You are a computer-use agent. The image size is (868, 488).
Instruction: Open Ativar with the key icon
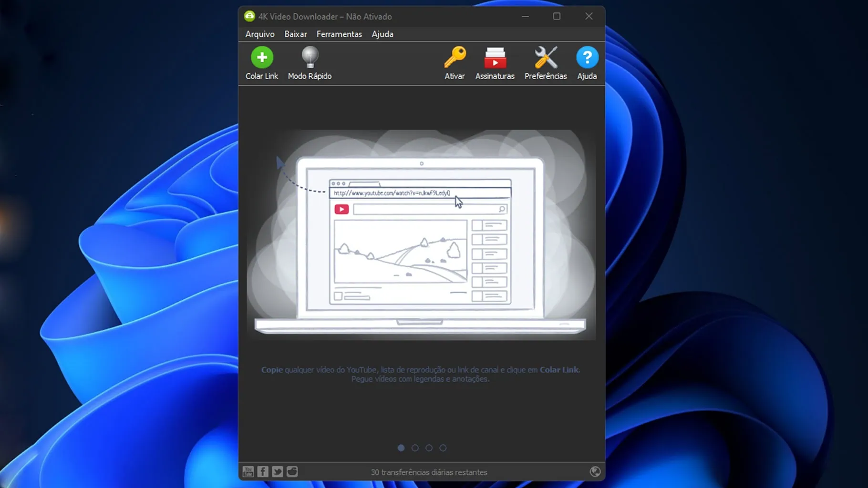pyautogui.click(x=455, y=63)
